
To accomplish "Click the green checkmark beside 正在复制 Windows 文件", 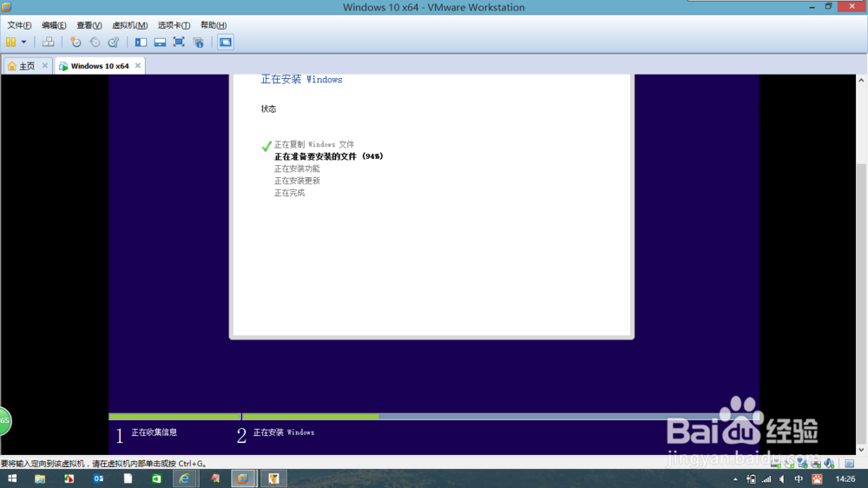I will [x=266, y=146].
